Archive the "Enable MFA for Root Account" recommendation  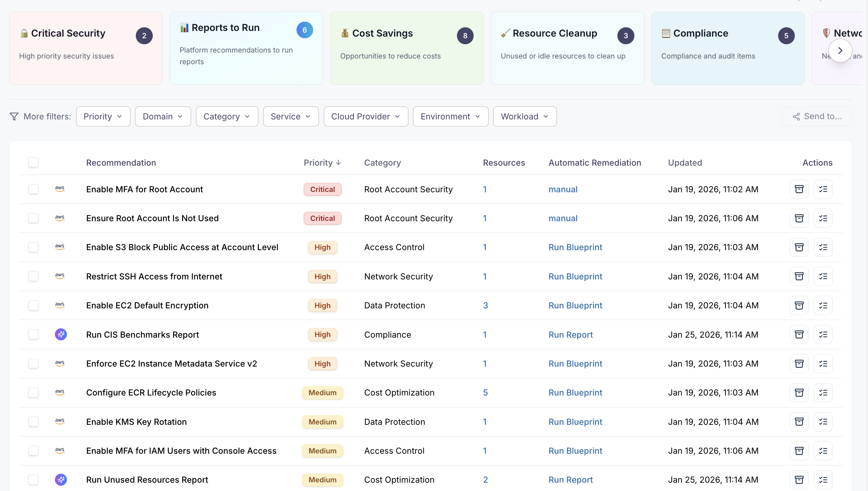[x=799, y=189]
